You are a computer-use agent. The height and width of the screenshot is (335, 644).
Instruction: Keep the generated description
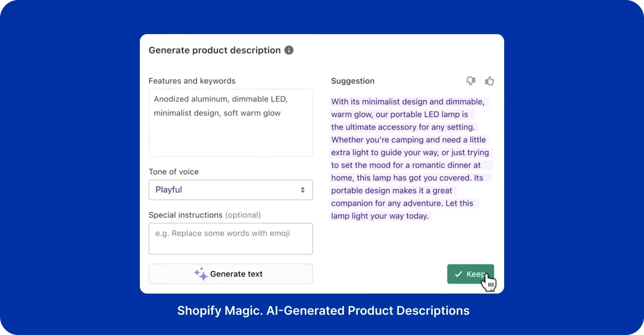click(x=470, y=274)
